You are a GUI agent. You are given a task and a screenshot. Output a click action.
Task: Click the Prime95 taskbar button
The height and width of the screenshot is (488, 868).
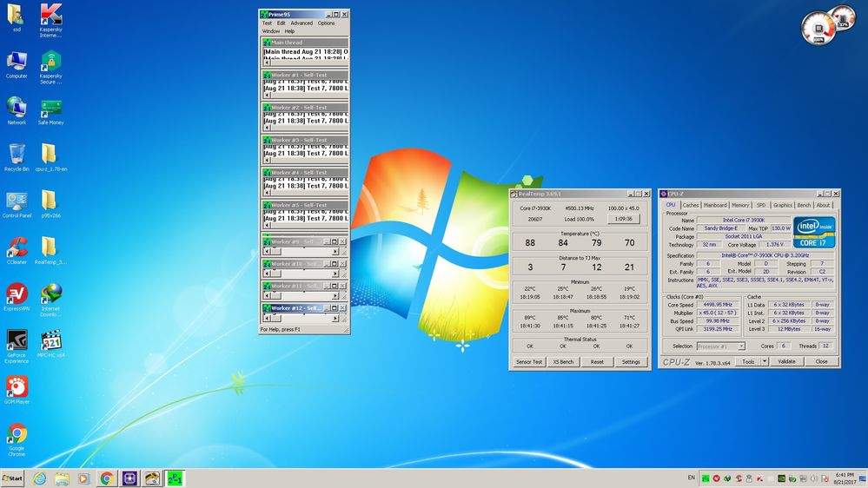point(175,478)
